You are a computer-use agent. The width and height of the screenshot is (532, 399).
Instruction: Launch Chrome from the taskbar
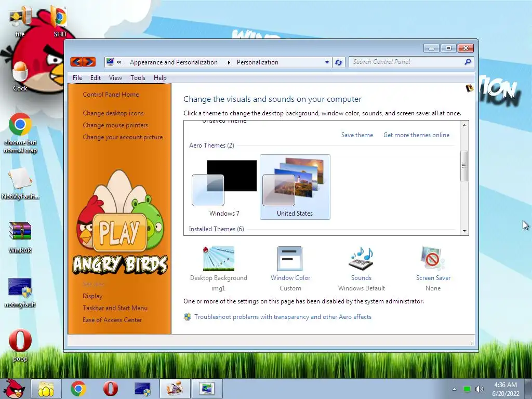tap(78, 389)
